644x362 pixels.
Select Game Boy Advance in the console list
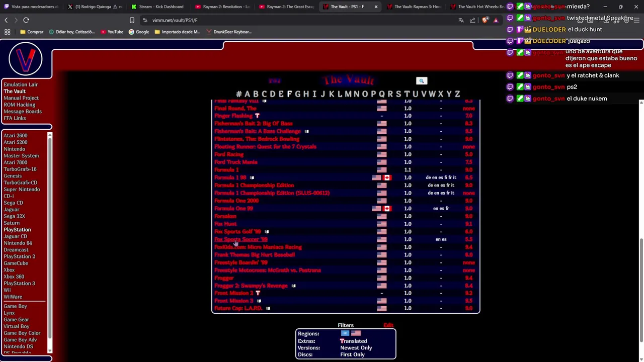click(20, 340)
